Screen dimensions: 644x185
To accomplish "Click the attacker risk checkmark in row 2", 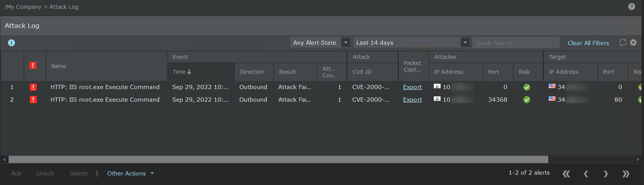I will [527, 100].
